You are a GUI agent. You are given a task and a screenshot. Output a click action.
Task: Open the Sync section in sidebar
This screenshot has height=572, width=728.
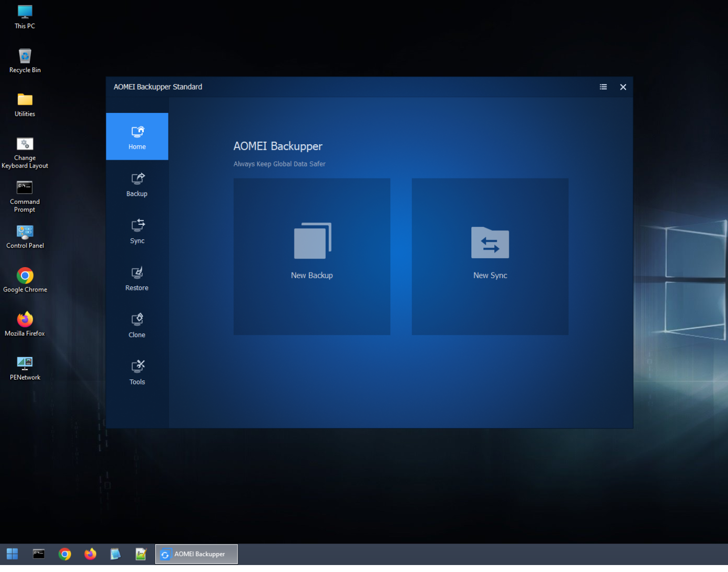pyautogui.click(x=137, y=231)
